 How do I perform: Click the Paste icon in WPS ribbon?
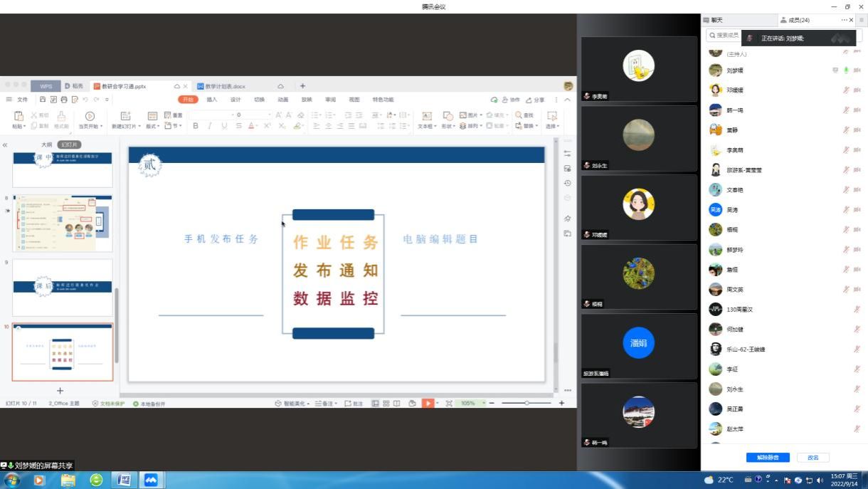[19, 115]
